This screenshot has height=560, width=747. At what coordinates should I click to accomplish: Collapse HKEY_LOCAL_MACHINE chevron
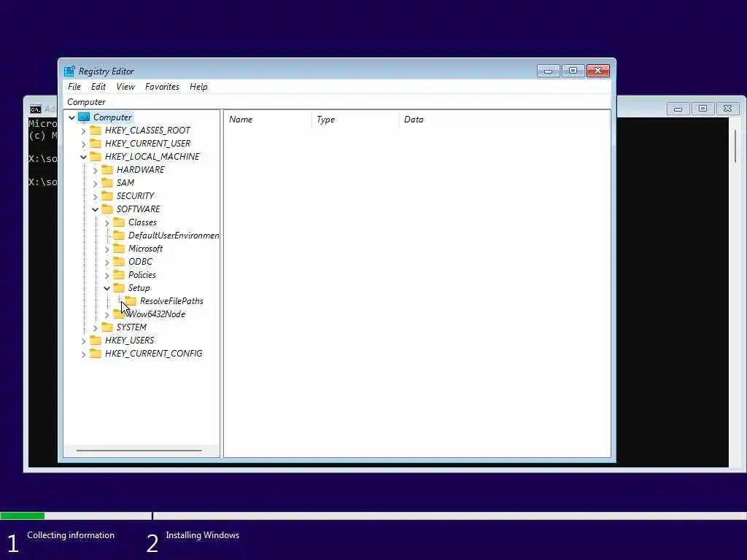coord(83,157)
